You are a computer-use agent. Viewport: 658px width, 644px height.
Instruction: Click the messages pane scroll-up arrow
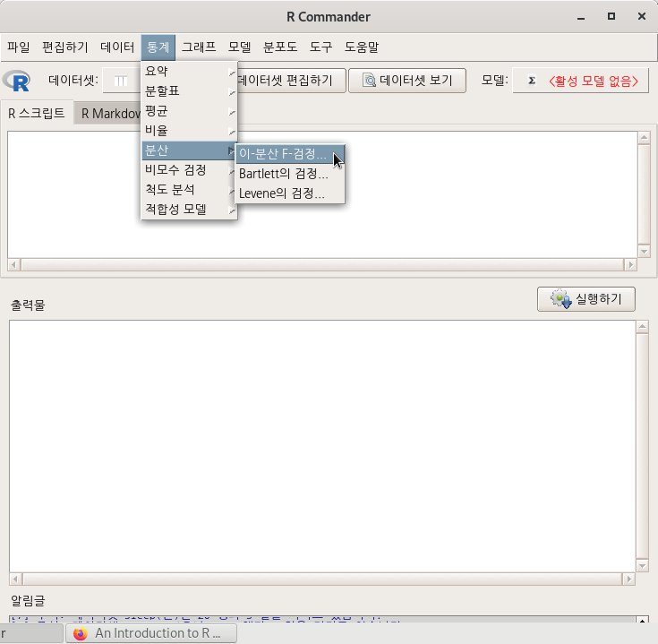tap(642, 620)
